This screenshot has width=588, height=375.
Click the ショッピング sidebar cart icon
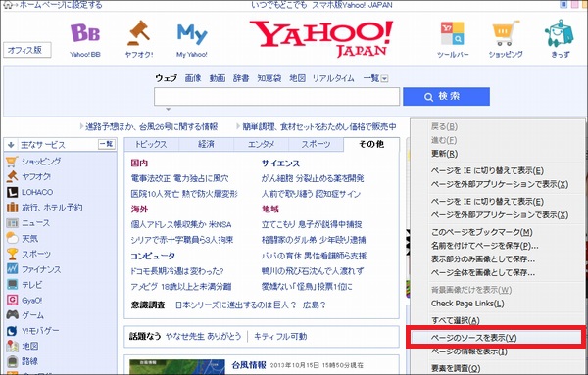tap(12, 162)
